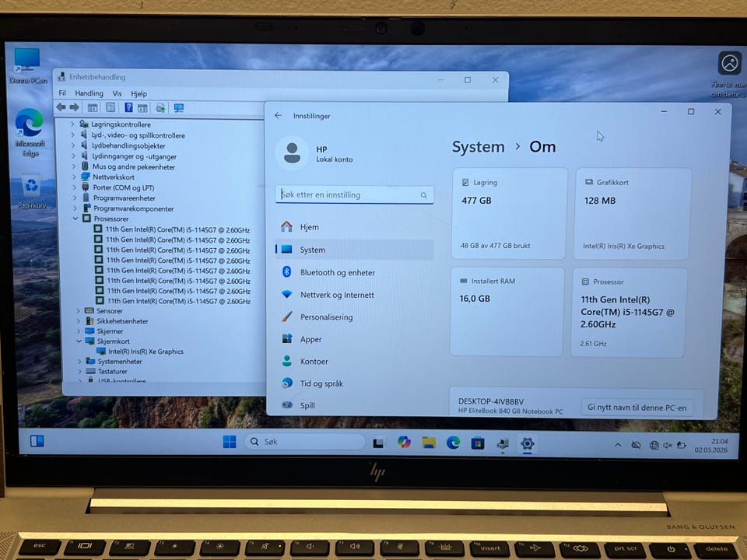747x560 pixels.
Task: Click Forward arrow in Enhetsbehandling toolbar
Action: point(75,107)
